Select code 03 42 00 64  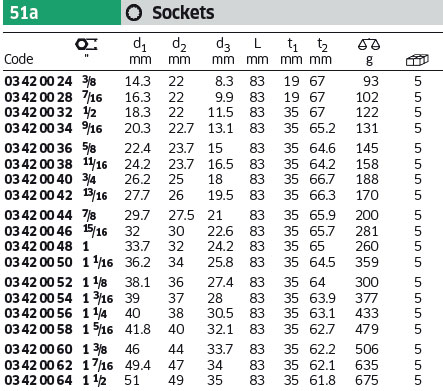point(38,380)
